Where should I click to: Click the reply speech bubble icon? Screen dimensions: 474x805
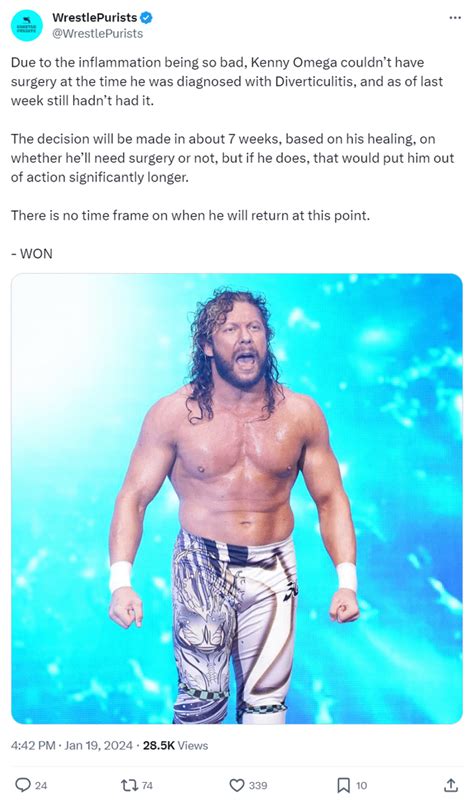click(x=23, y=785)
